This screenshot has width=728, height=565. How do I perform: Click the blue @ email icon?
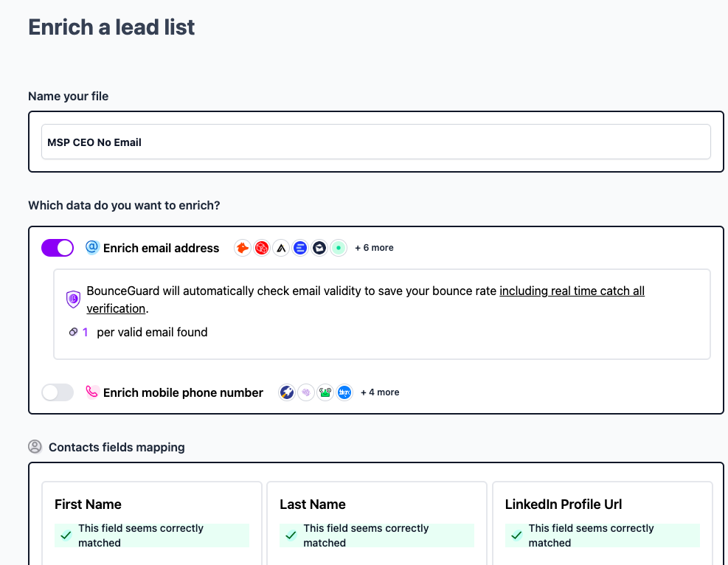point(92,247)
